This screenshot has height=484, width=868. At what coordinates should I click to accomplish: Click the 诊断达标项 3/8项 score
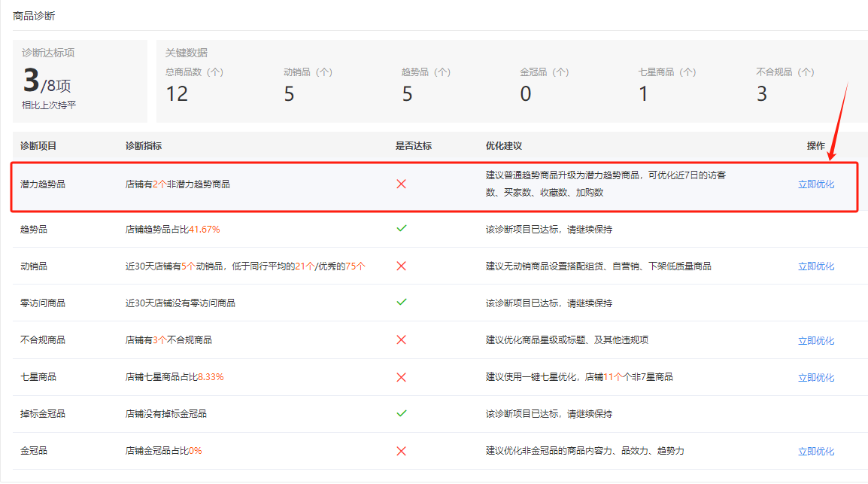pos(47,81)
